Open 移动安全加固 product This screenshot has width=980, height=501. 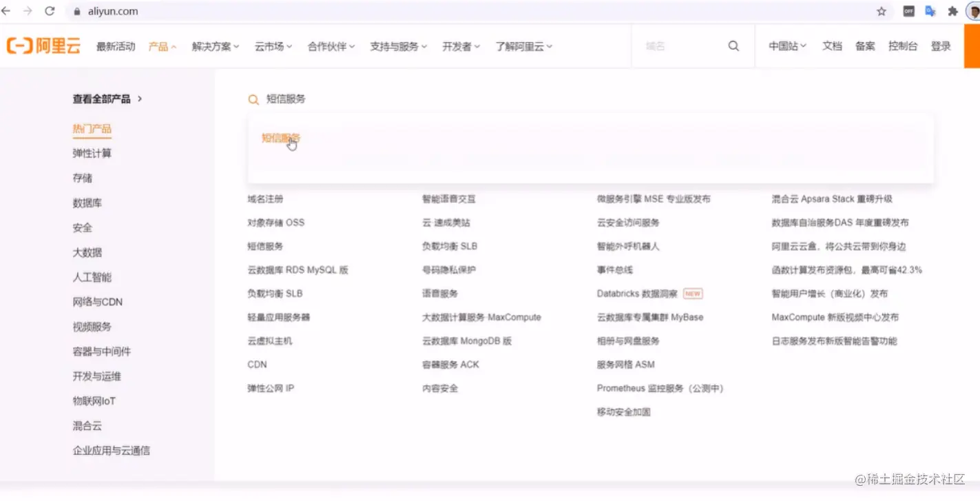click(623, 412)
